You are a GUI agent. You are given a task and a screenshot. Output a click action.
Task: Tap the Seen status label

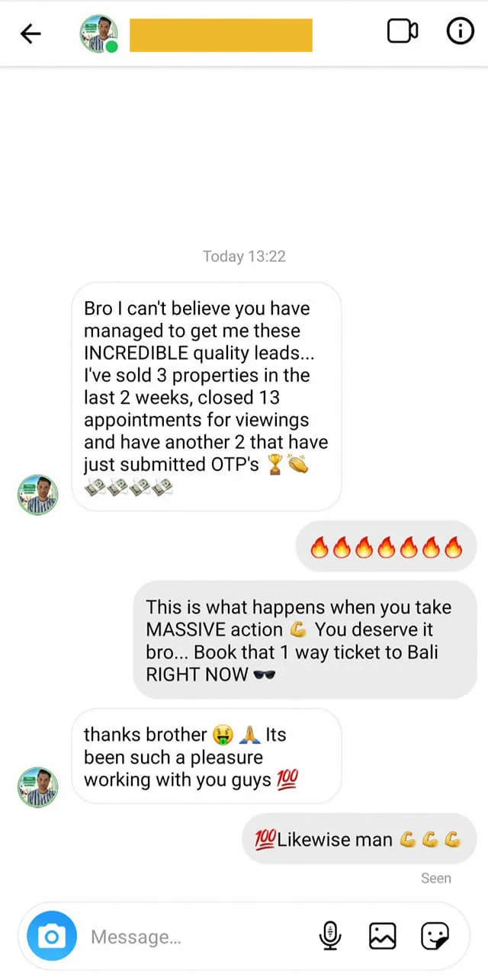pos(435,878)
